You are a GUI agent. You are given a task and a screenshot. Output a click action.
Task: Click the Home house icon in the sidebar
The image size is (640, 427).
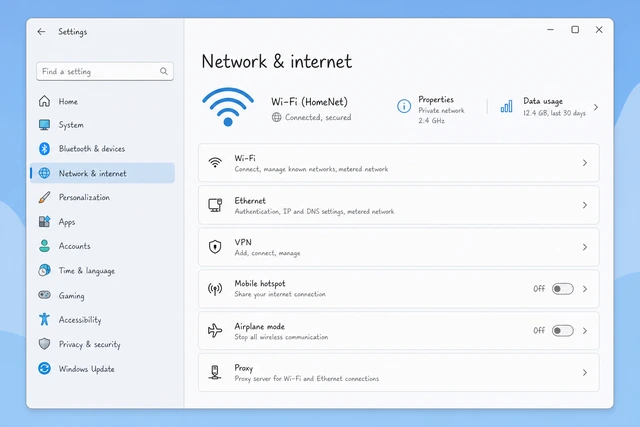(x=44, y=101)
